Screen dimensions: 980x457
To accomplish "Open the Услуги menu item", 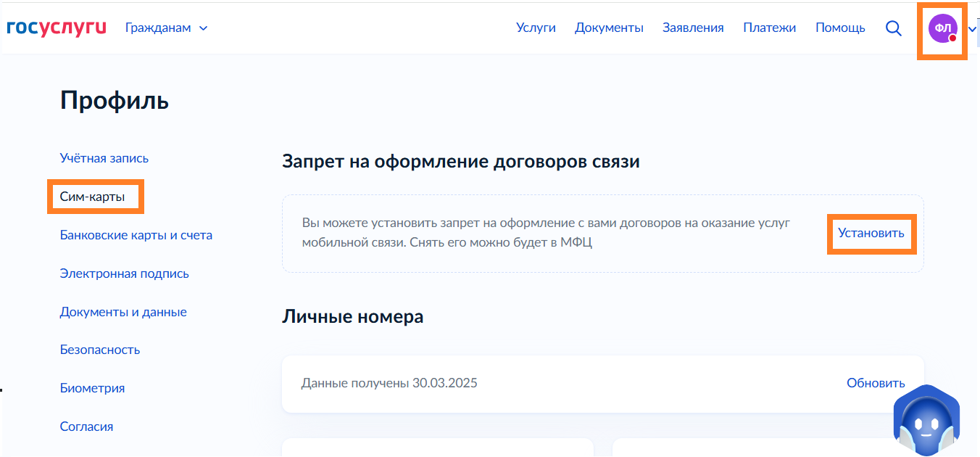I will (x=536, y=28).
